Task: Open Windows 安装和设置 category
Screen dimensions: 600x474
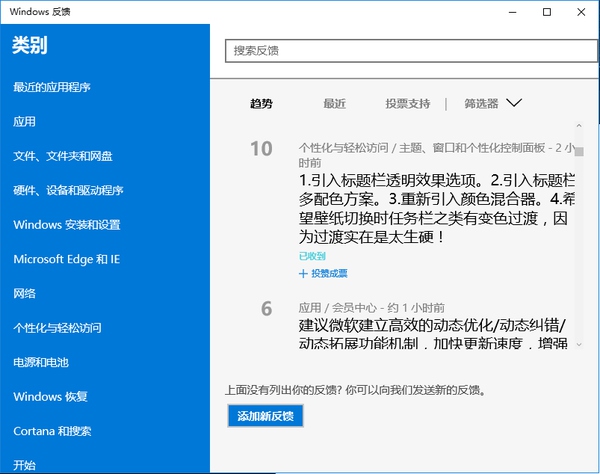Action: coord(67,225)
